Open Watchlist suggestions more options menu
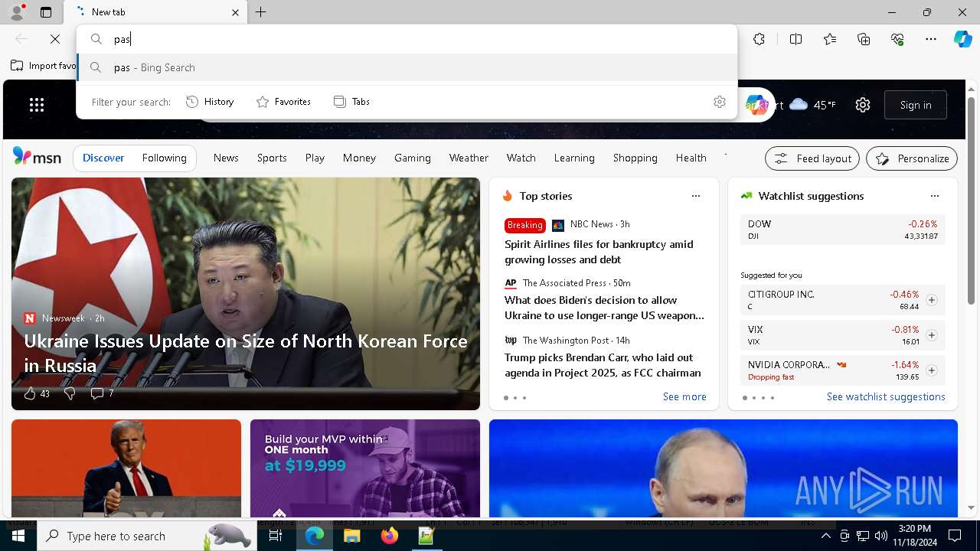This screenshot has width=980, height=551. click(x=935, y=196)
